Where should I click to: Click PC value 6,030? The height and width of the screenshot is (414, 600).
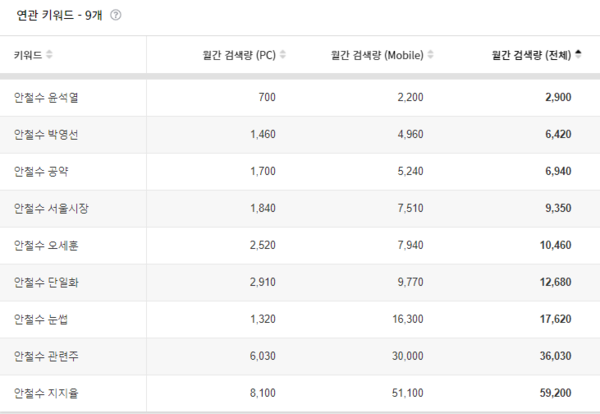pyautogui.click(x=263, y=356)
